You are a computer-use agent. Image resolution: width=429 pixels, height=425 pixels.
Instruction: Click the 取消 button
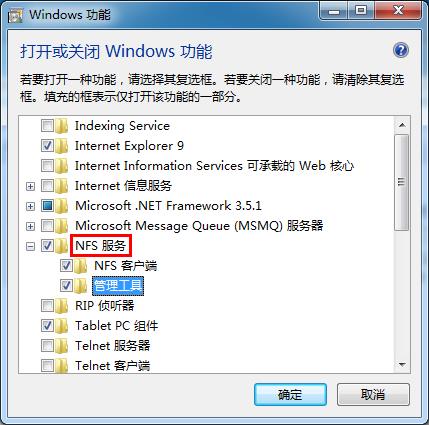click(x=373, y=395)
